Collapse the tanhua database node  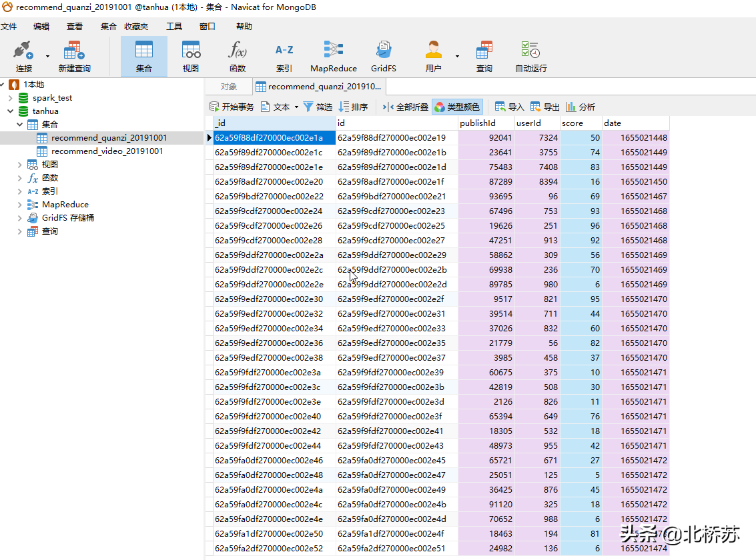(x=11, y=111)
